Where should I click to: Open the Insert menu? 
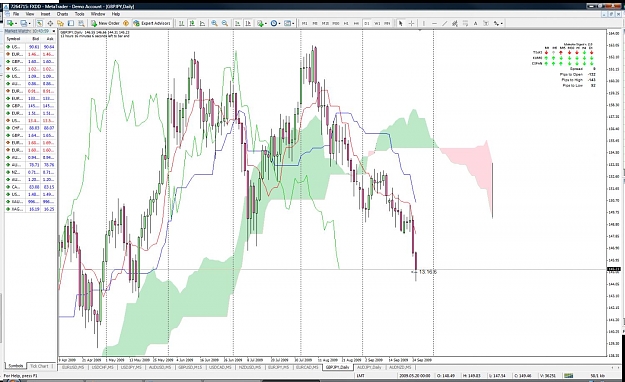(45, 14)
